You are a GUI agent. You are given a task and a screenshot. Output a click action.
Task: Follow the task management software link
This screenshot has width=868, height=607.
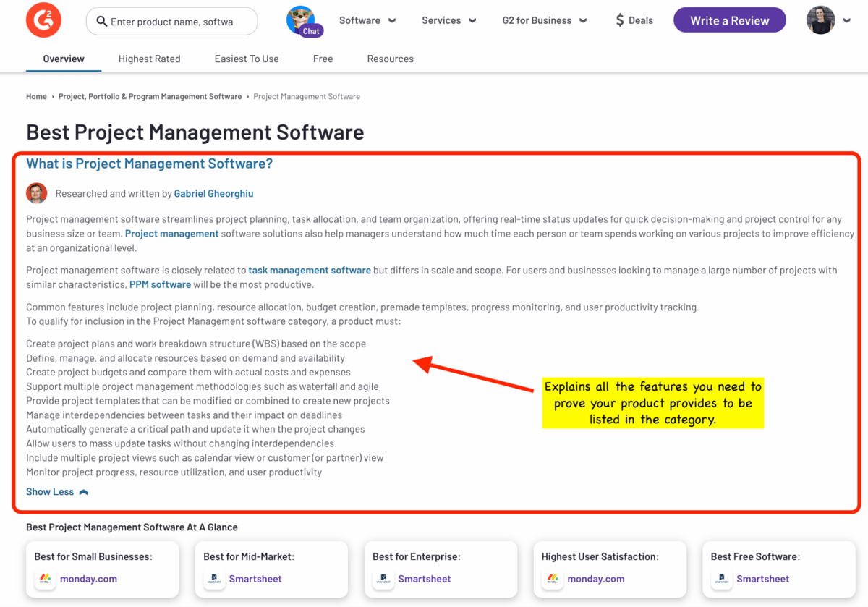(310, 271)
